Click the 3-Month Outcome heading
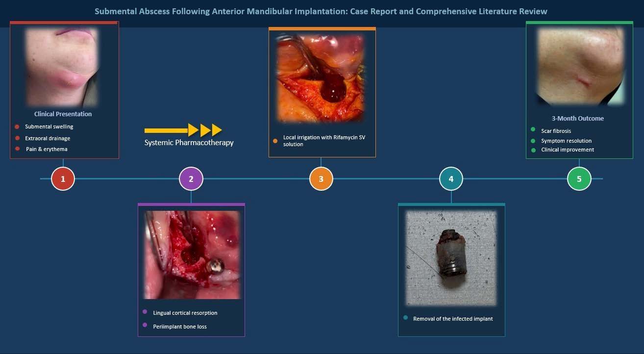644x354 pixels. click(x=578, y=118)
